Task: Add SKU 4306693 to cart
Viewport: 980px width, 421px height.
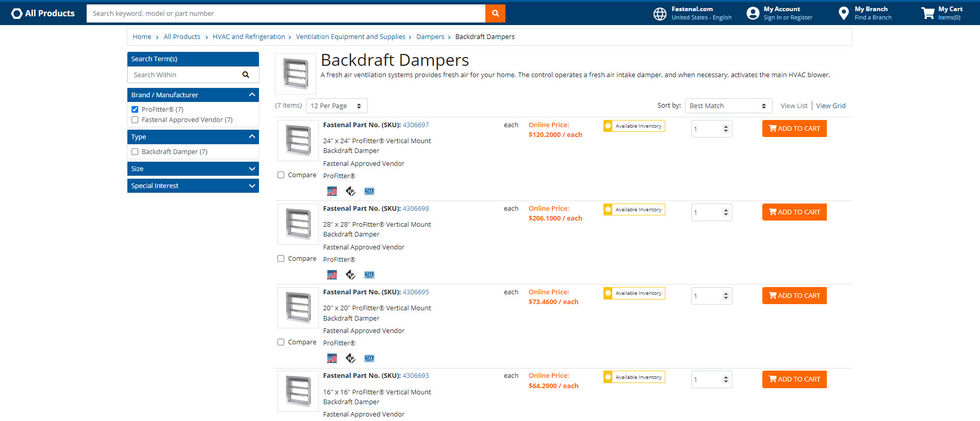Action: pos(794,380)
